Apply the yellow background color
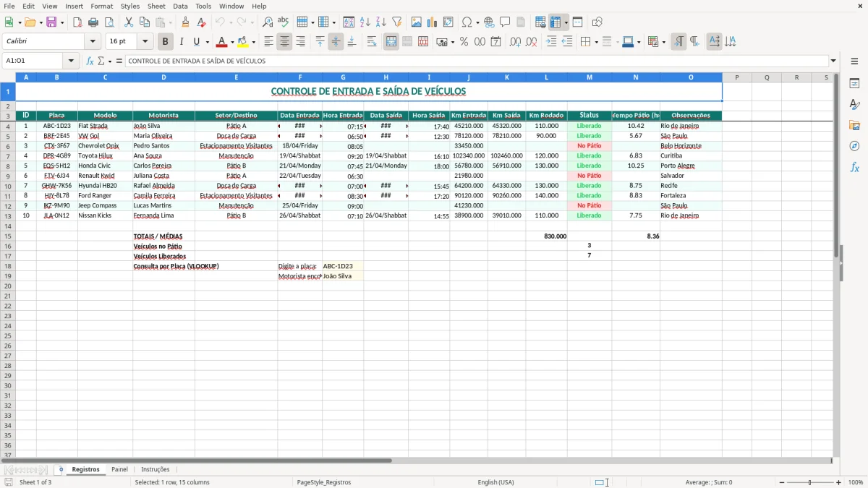The width and height of the screenshot is (868, 488). pos(243,42)
